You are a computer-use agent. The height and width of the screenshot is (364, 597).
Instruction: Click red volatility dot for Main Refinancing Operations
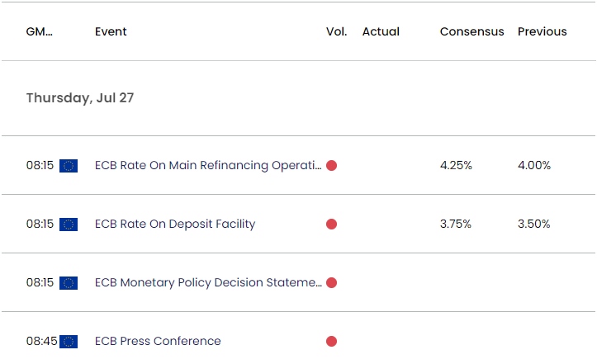click(x=331, y=166)
